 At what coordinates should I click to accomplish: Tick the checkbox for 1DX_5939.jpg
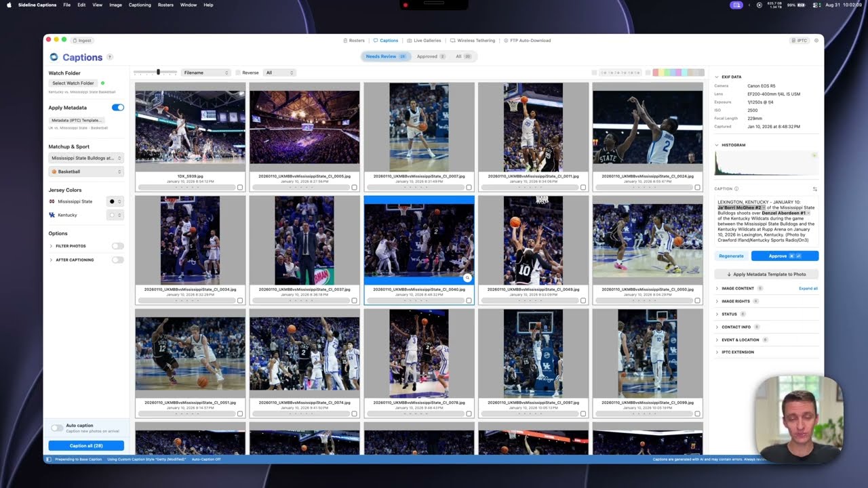pyautogui.click(x=240, y=187)
